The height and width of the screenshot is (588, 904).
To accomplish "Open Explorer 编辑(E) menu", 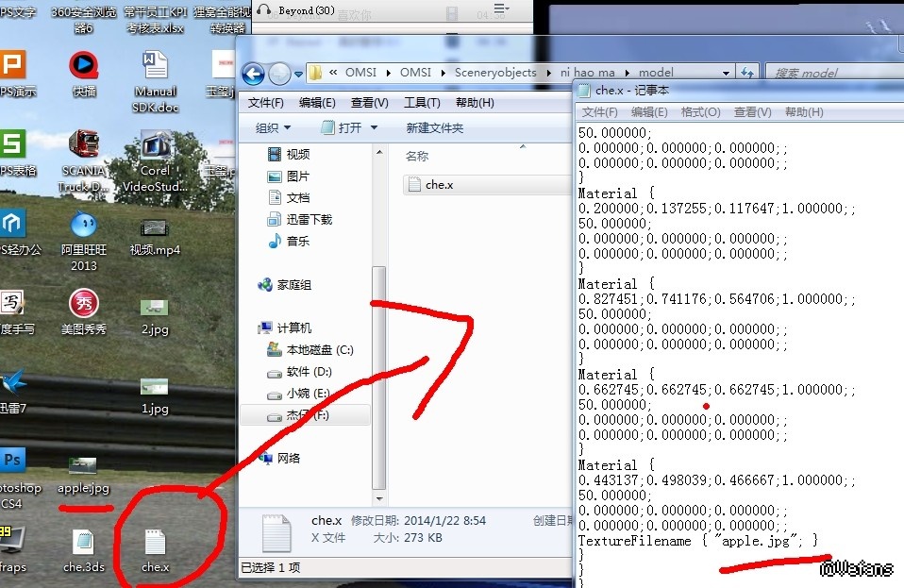I will (317, 103).
